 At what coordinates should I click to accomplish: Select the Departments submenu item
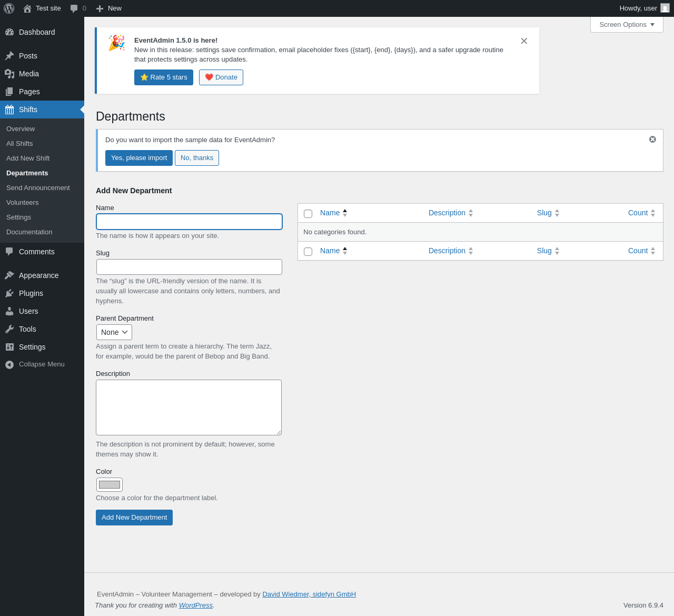coord(27,173)
